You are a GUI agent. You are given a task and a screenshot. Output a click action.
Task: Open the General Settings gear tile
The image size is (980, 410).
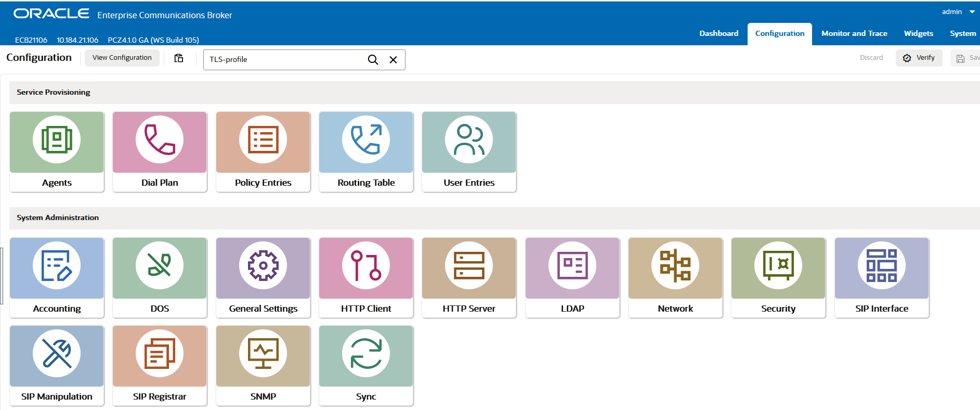point(263,278)
